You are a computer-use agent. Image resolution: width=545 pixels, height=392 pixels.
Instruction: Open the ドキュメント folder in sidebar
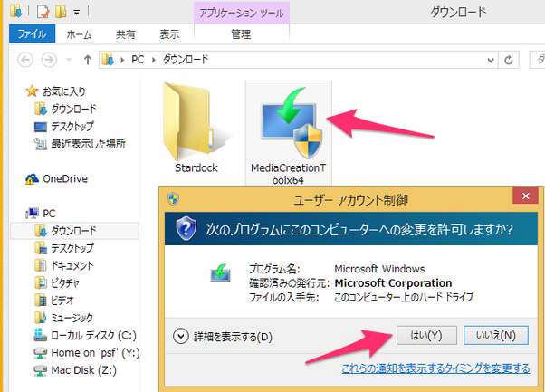64,265
